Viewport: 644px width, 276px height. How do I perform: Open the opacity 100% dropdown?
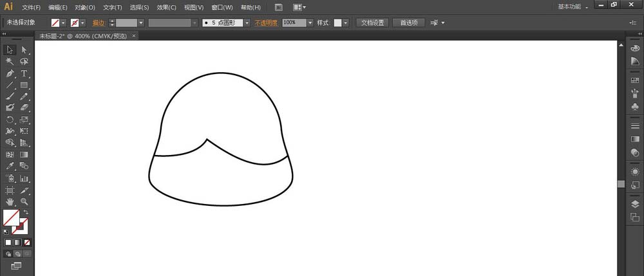(x=310, y=23)
